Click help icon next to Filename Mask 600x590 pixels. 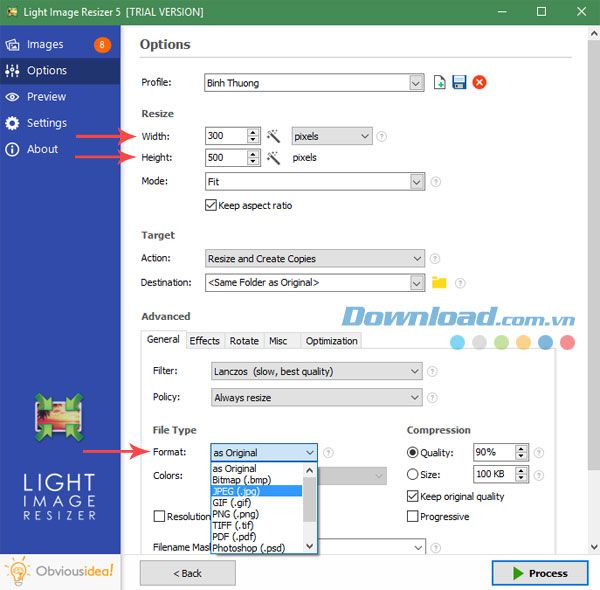436,548
